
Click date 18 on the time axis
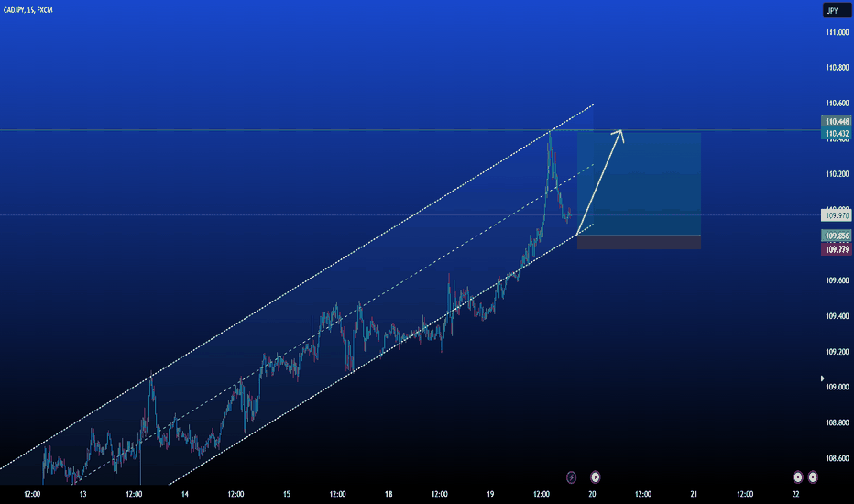tap(389, 494)
